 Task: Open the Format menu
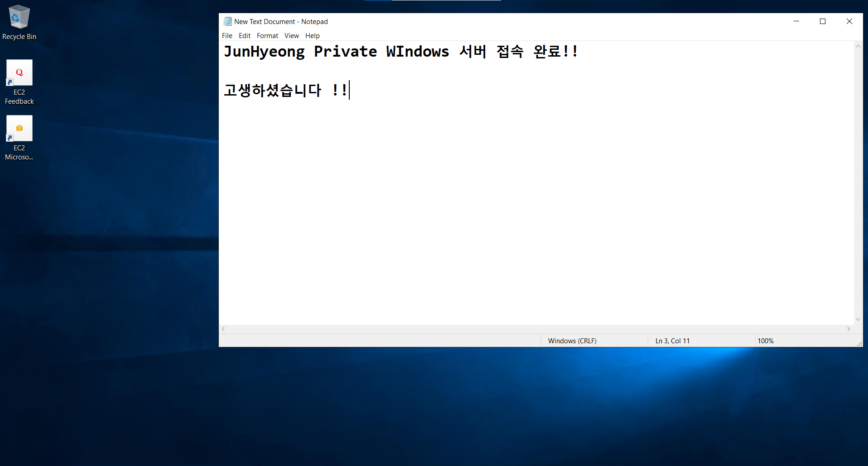tap(267, 36)
